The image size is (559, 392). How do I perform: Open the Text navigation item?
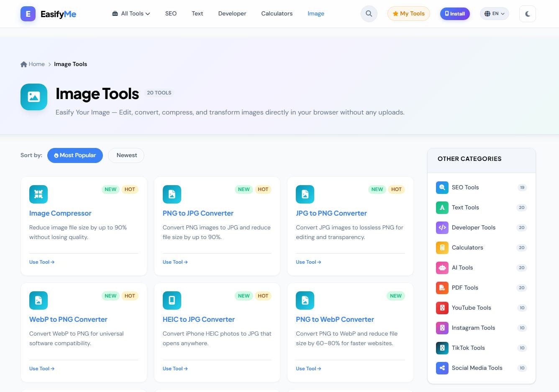pos(197,14)
